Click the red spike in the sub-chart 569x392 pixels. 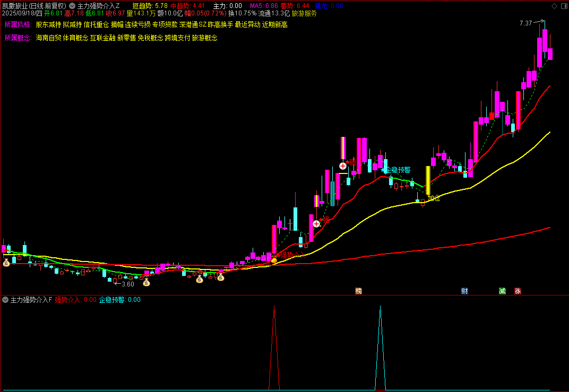pos(274,347)
